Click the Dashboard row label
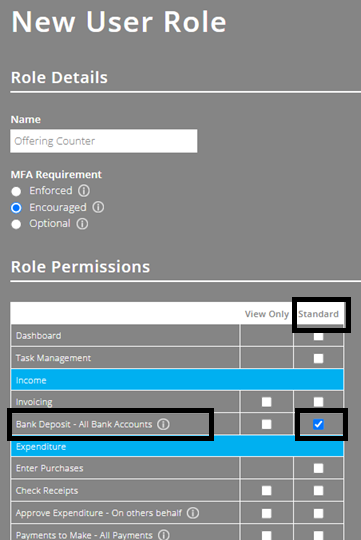This screenshot has height=540, width=361. click(39, 336)
